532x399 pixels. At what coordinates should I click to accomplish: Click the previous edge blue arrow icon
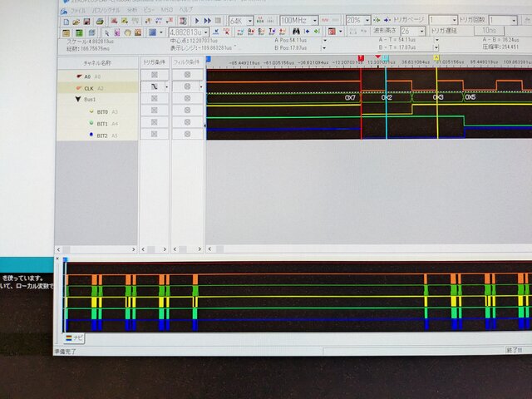(307, 32)
